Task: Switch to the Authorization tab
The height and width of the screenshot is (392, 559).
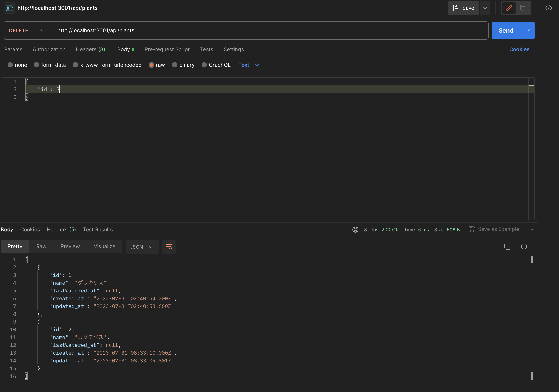Action: [x=49, y=49]
